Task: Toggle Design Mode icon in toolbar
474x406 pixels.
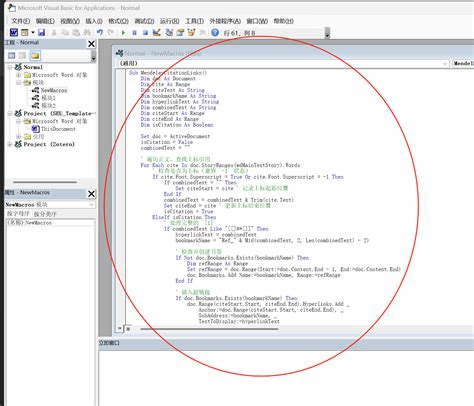Action: point(157,32)
